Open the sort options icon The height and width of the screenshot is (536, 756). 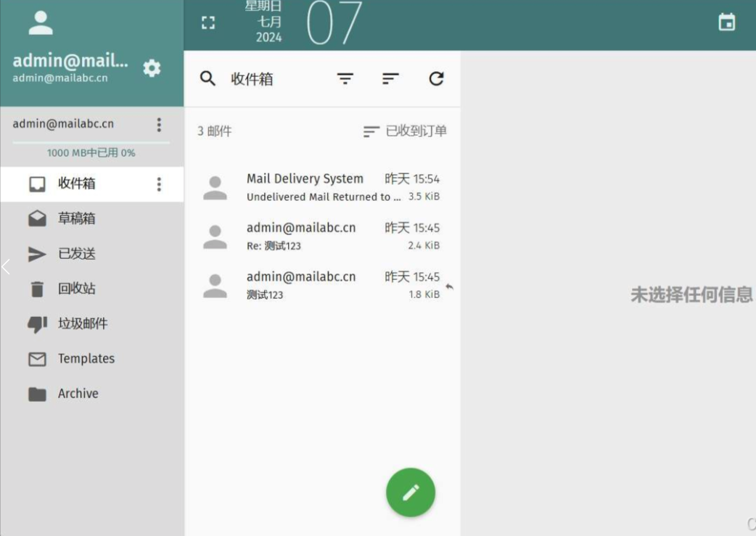(x=390, y=79)
